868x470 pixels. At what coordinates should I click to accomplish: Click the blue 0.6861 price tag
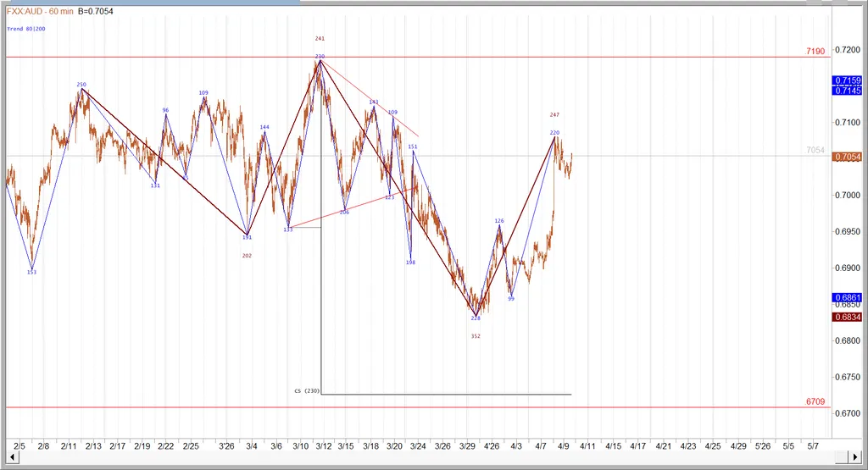[848, 298]
